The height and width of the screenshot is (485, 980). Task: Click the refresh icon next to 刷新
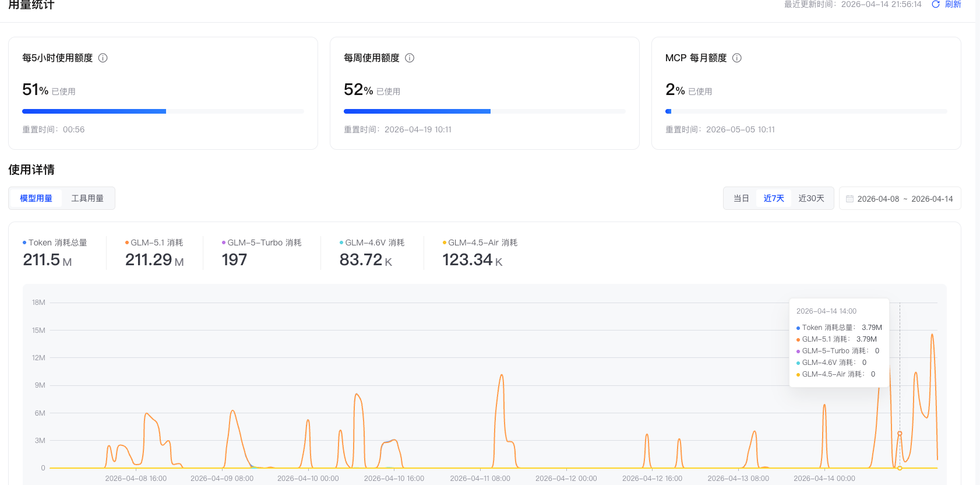[936, 4]
